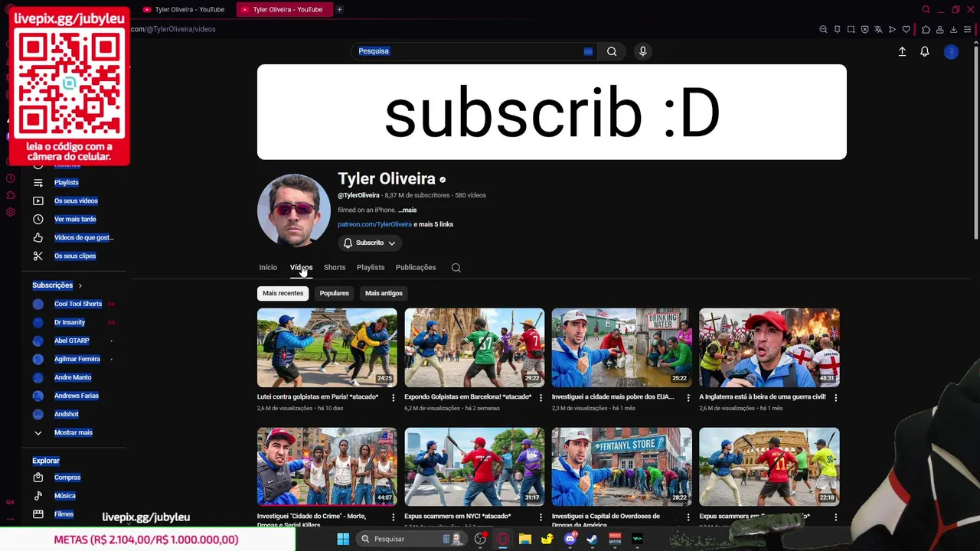980x551 pixels.
Task: Open Opera snapshot capture icon
Action: [x=851, y=29]
